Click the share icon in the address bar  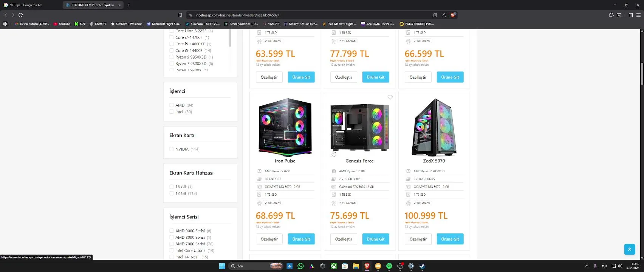click(444, 15)
